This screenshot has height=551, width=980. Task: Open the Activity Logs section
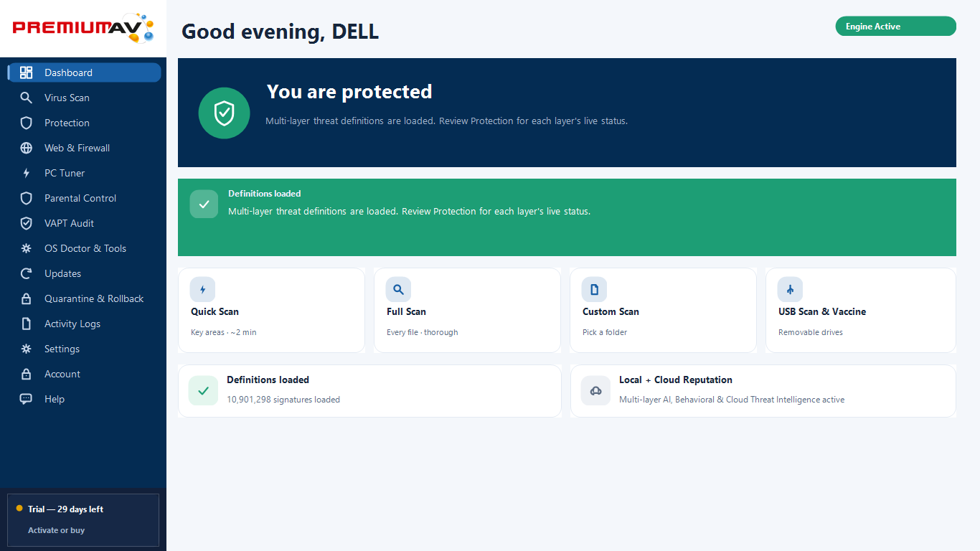(84, 324)
